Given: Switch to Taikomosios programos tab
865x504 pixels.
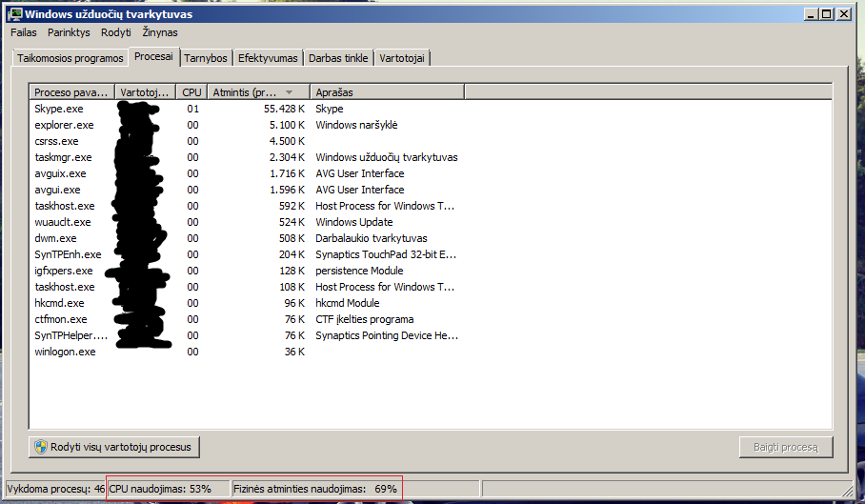Looking at the screenshot, I should (x=70, y=58).
